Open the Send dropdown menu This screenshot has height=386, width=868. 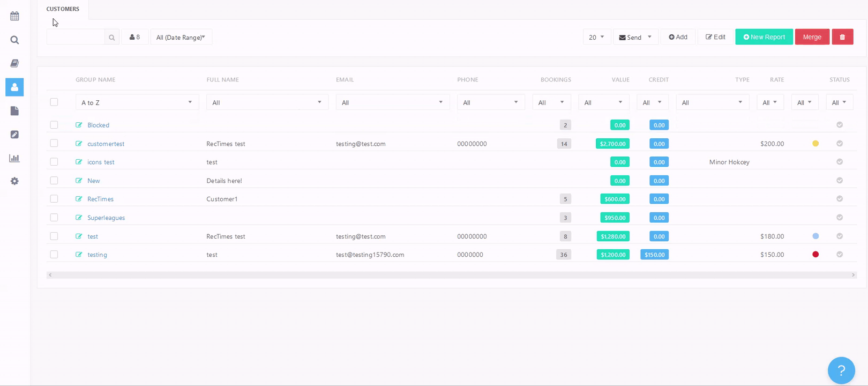coord(635,38)
